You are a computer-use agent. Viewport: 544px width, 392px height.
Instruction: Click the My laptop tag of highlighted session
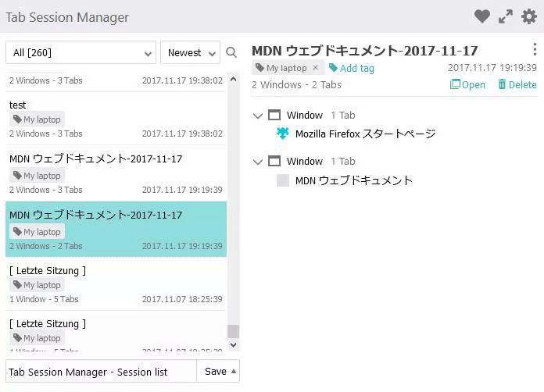tap(37, 231)
